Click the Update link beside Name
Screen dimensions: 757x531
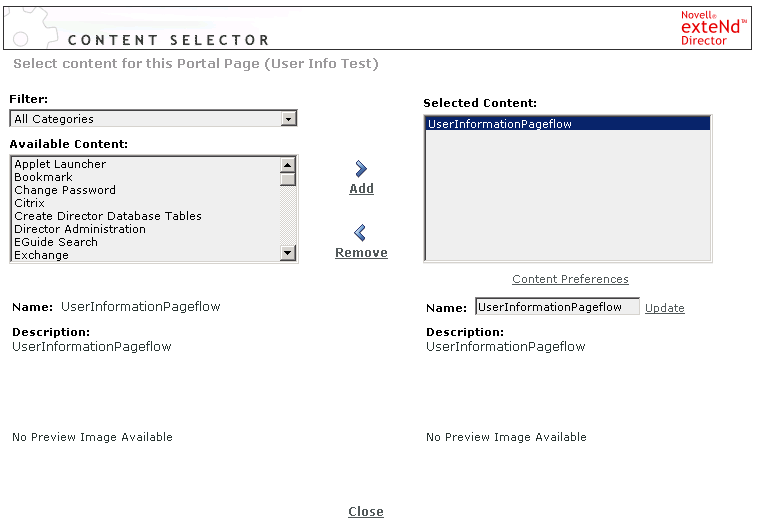[x=665, y=308]
